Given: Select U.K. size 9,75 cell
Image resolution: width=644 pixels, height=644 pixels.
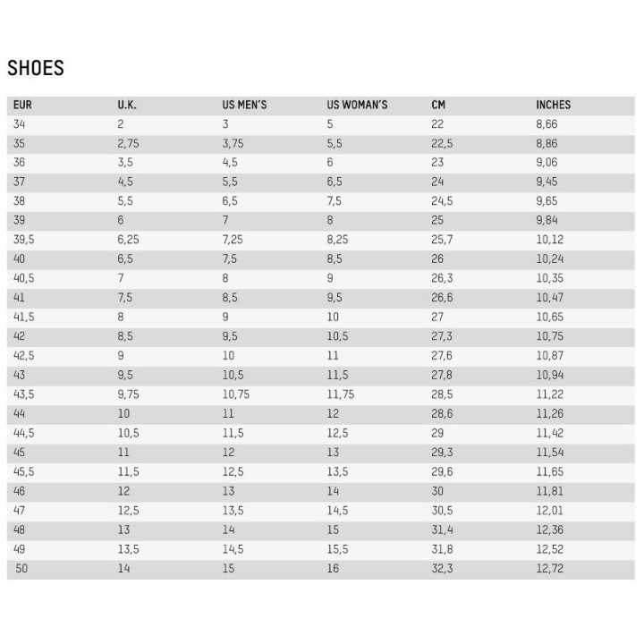Looking at the screenshot, I should pos(128,394).
